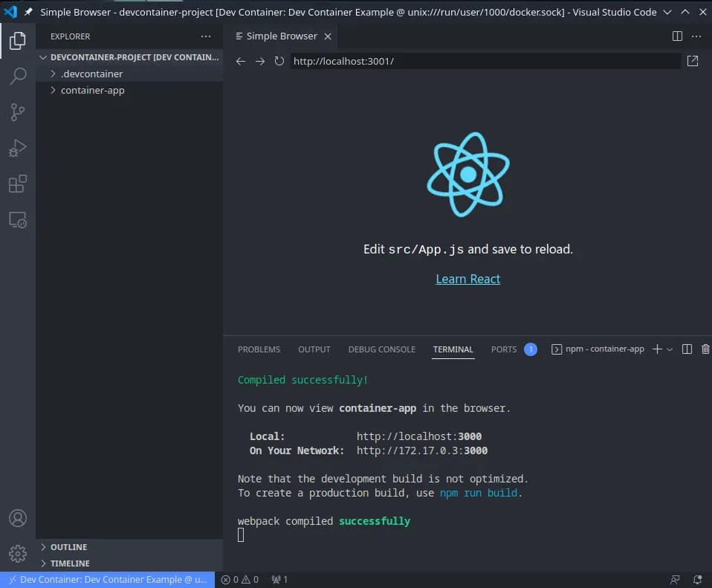712x588 pixels.
Task: Click the localhost:3001 URL field
Action: [485, 61]
